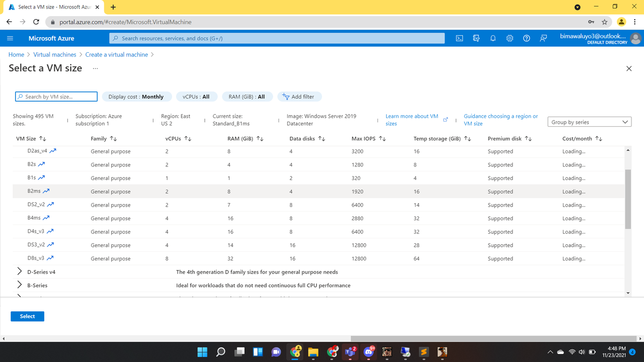
Task: Click trending arrow icon next to B2ms
Action: click(46, 191)
